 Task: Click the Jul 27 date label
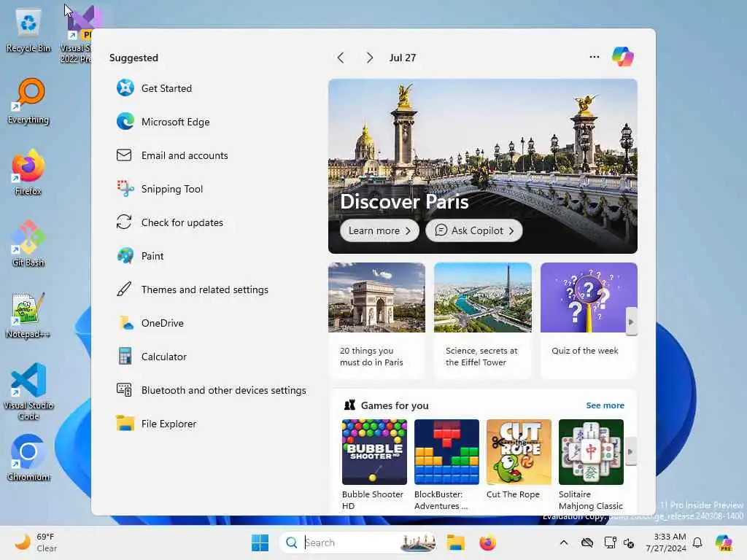[403, 58]
